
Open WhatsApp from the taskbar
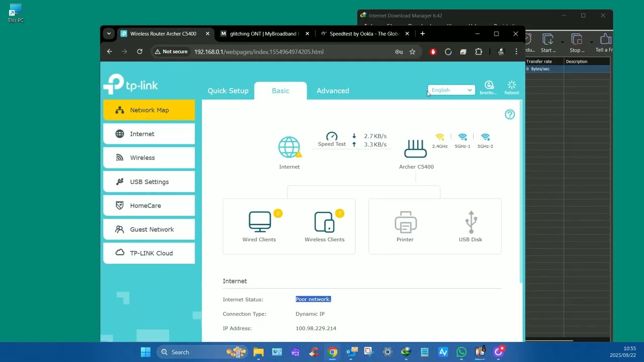coord(461,352)
